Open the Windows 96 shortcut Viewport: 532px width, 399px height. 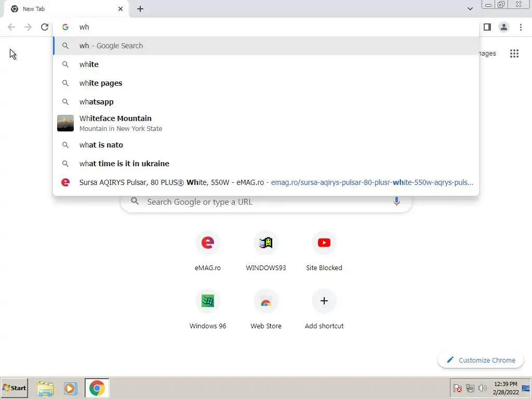pyautogui.click(x=208, y=310)
